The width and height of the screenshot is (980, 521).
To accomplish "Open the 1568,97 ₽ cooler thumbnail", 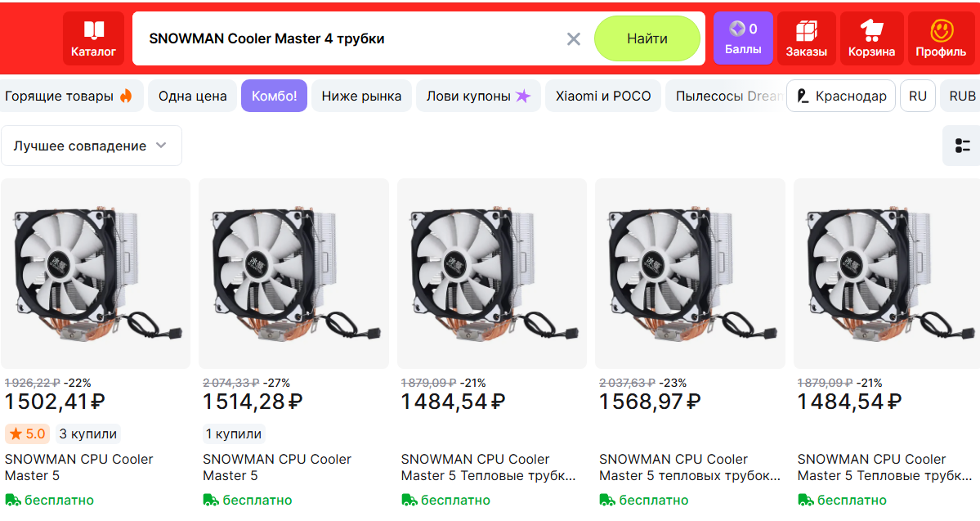I will [690, 273].
